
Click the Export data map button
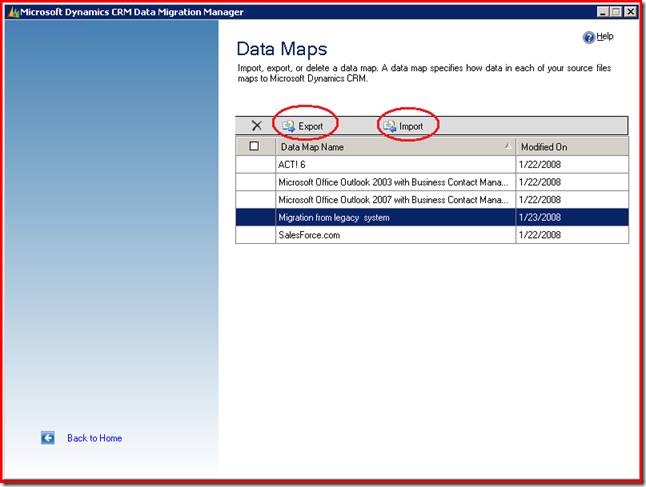pyautogui.click(x=303, y=126)
